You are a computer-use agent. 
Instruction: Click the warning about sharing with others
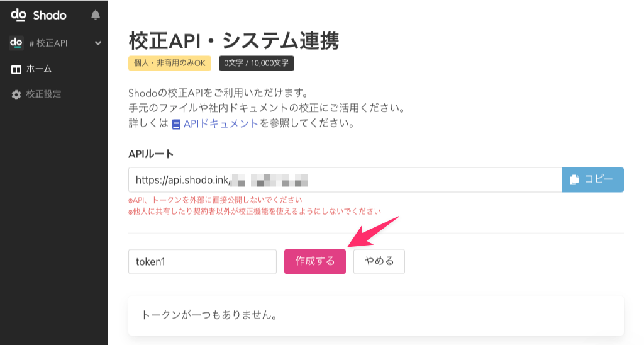255,212
